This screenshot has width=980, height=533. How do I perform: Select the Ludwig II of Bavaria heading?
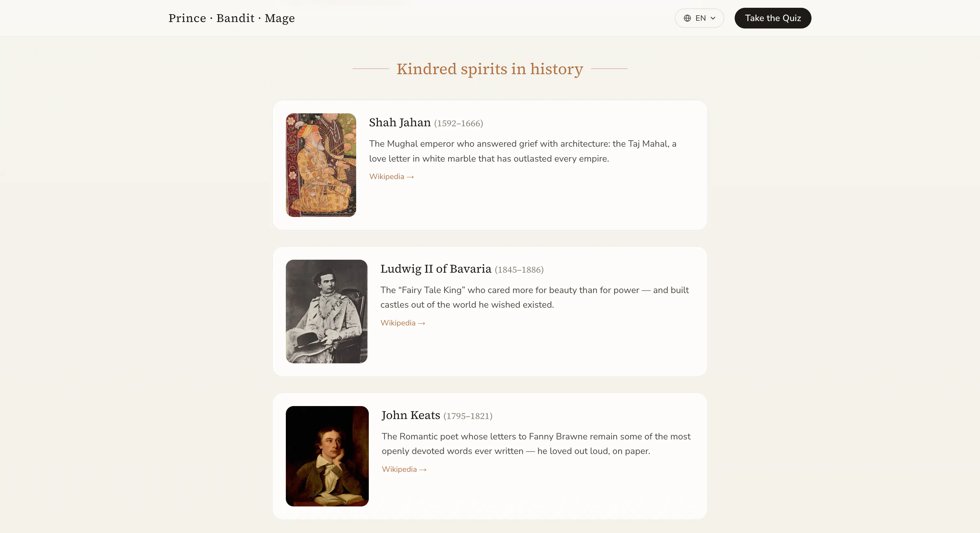pos(436,269)
